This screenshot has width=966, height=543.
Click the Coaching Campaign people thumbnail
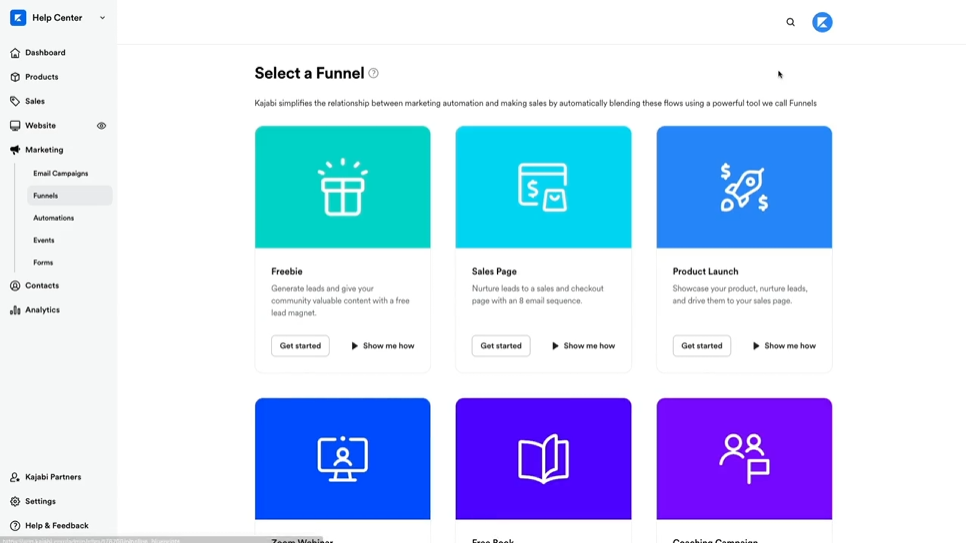(x=744, y=459)
